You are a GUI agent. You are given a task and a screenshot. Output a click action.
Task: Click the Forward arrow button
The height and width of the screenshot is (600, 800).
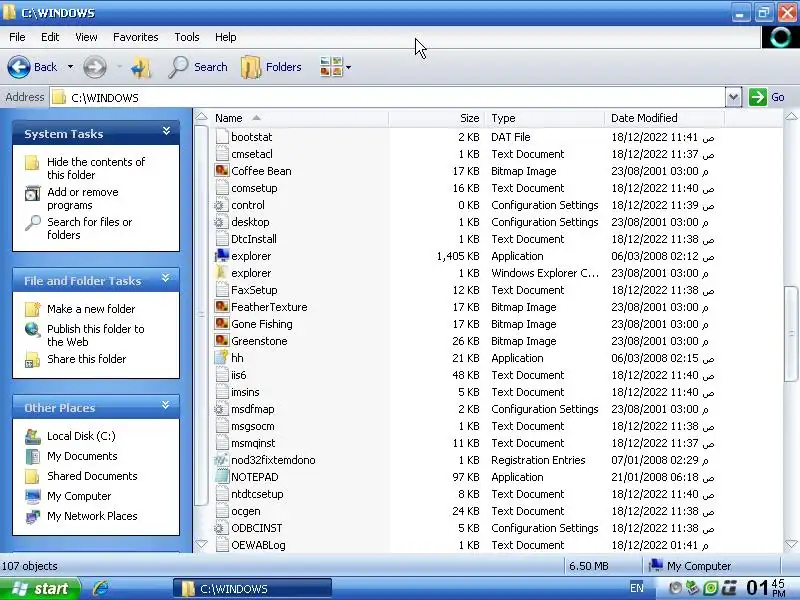95,67
